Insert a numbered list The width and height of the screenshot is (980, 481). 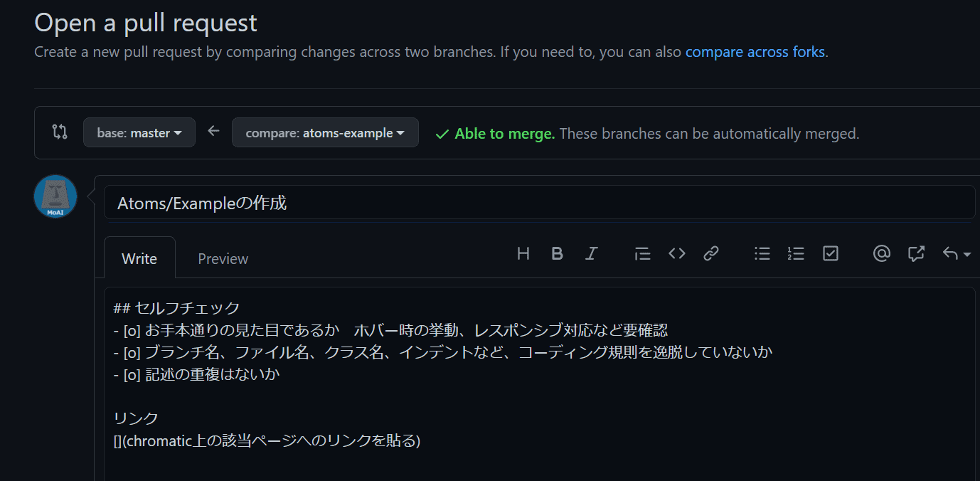796,253
